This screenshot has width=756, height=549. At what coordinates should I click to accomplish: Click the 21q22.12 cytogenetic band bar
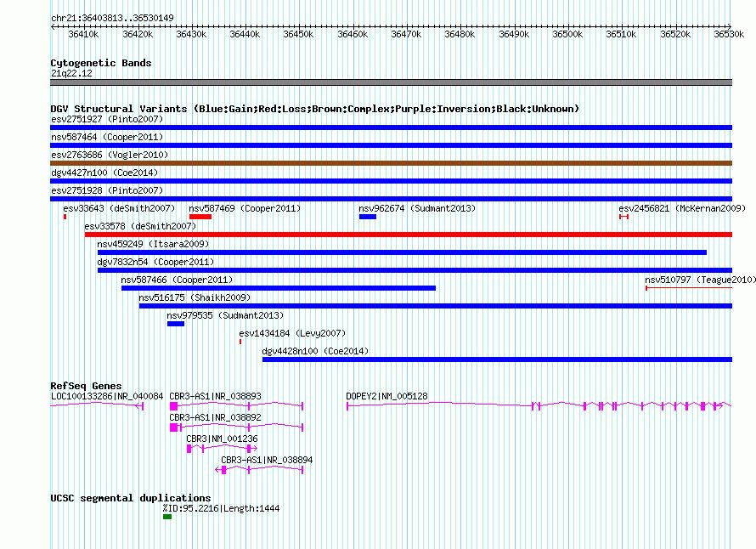point(391,82)
